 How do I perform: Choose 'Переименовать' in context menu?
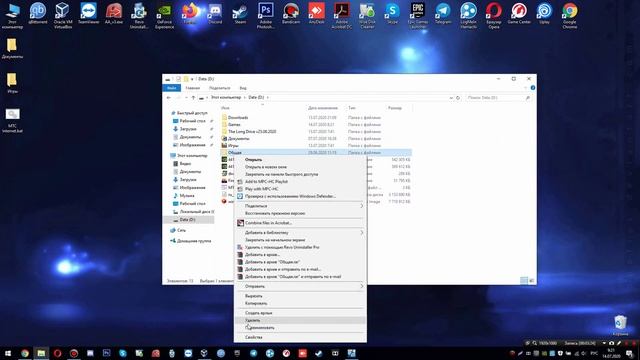coord(300,328)
